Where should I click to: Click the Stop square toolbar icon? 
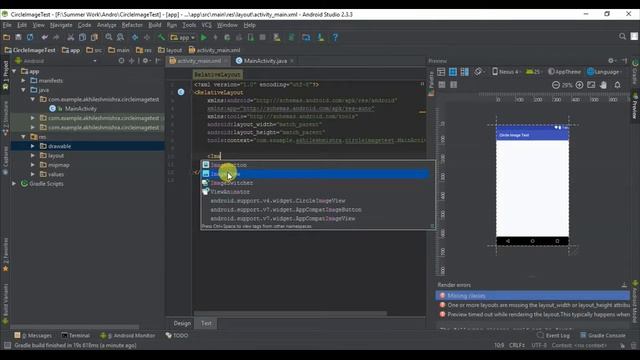click(262, 37)
